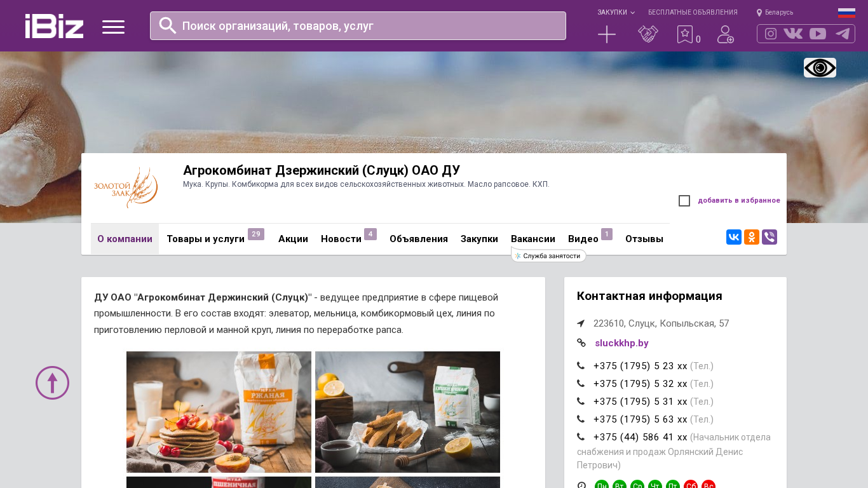Switch to the 'О компании' tab

[x=125, y=239]
